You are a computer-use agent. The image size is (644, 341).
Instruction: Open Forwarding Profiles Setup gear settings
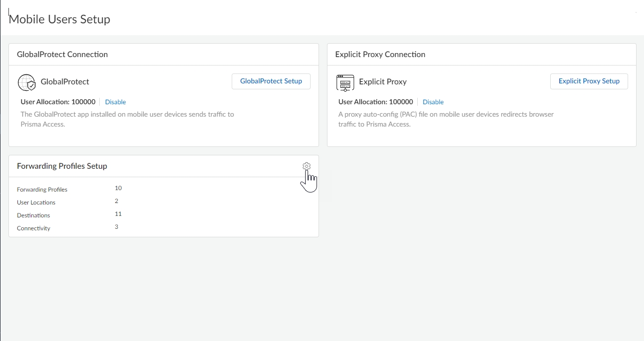click(307, 166)
